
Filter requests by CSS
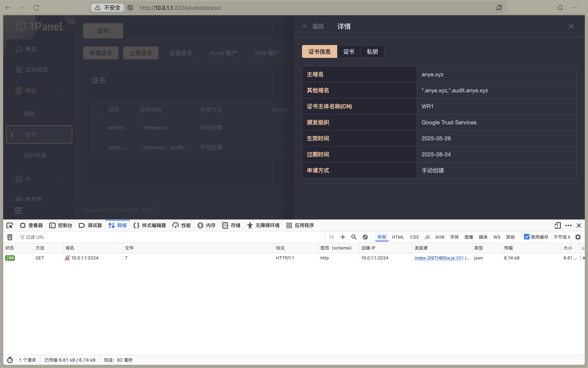pos(414,237)
